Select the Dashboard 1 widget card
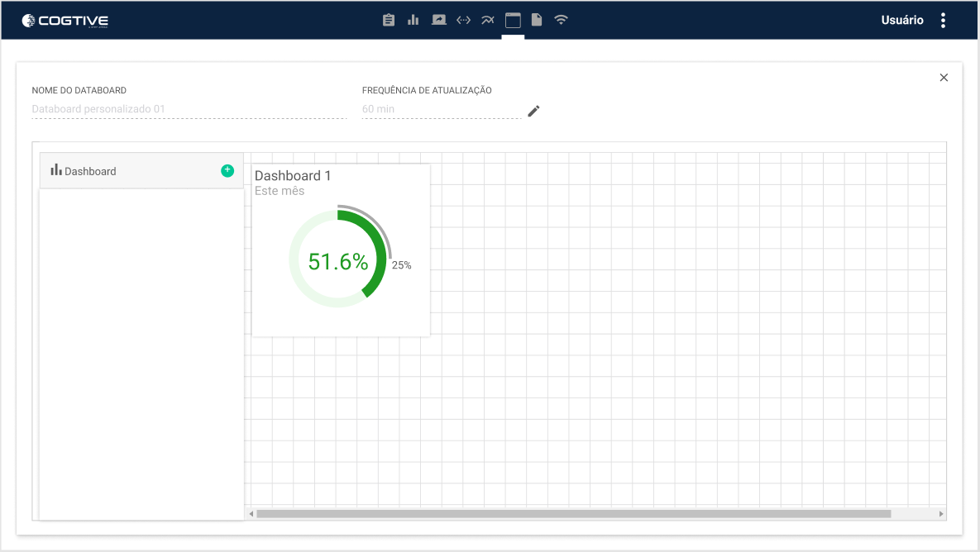The image size is (980, 552). 341,250
